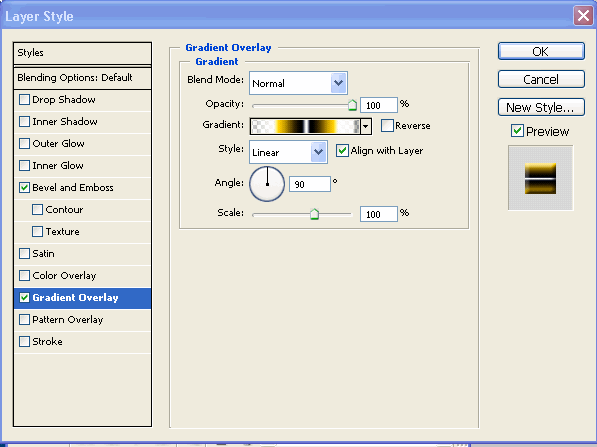This screenshot has height=447, width=597.
Task: Click the Angle value input field
Action: tap(310, 184)
